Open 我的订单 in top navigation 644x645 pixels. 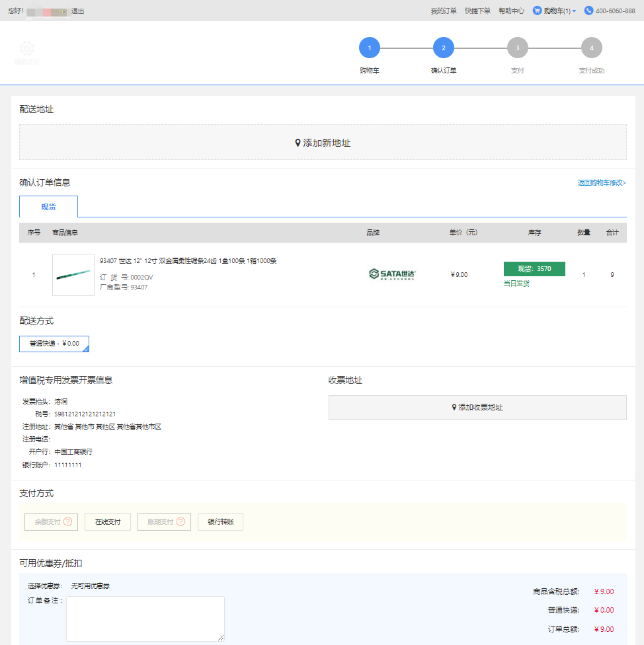tap(443, 11)
